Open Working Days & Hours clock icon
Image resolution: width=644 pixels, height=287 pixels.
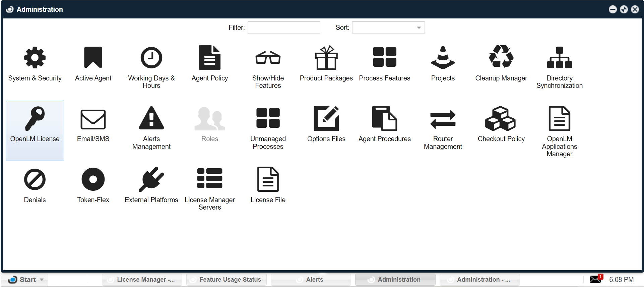pyautogui.click(x=151, y=58)
